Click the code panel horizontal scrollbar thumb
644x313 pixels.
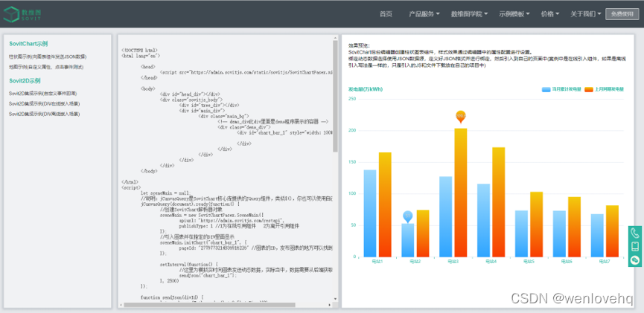209,305
